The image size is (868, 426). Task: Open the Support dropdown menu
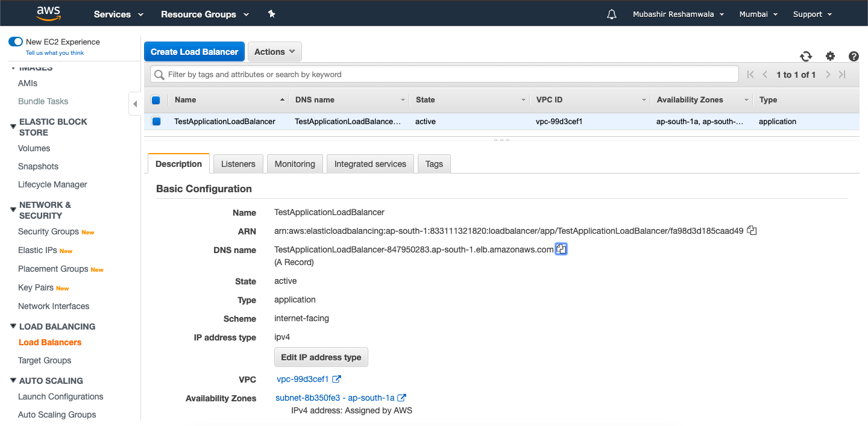813,14
